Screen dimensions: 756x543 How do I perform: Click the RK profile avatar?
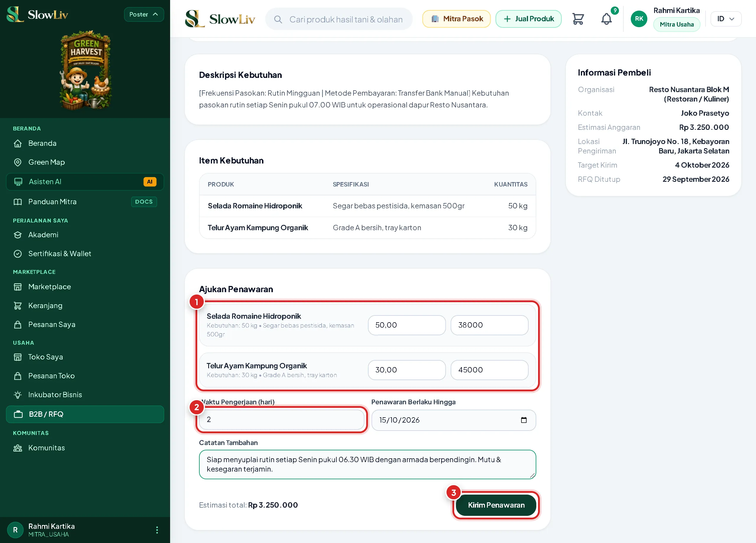tap(639, 19)
